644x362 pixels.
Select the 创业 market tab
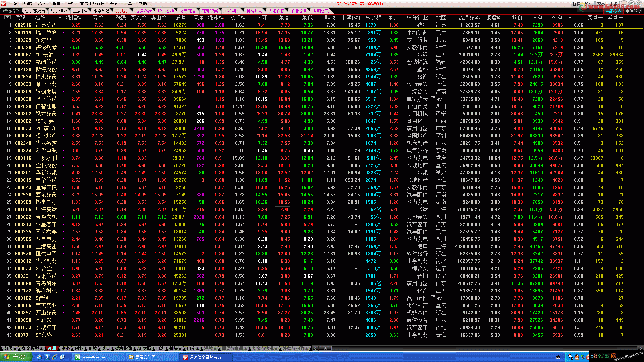click(79, 348)
